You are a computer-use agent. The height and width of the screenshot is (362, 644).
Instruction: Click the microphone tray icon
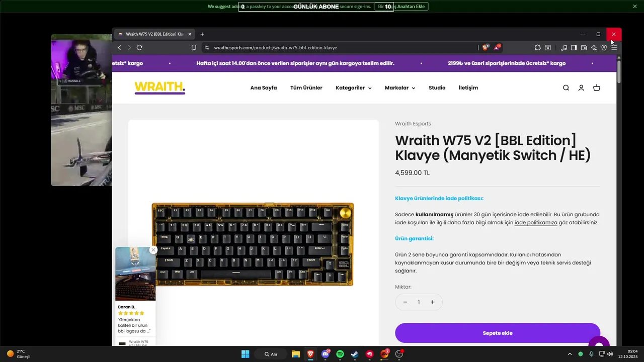591,354
